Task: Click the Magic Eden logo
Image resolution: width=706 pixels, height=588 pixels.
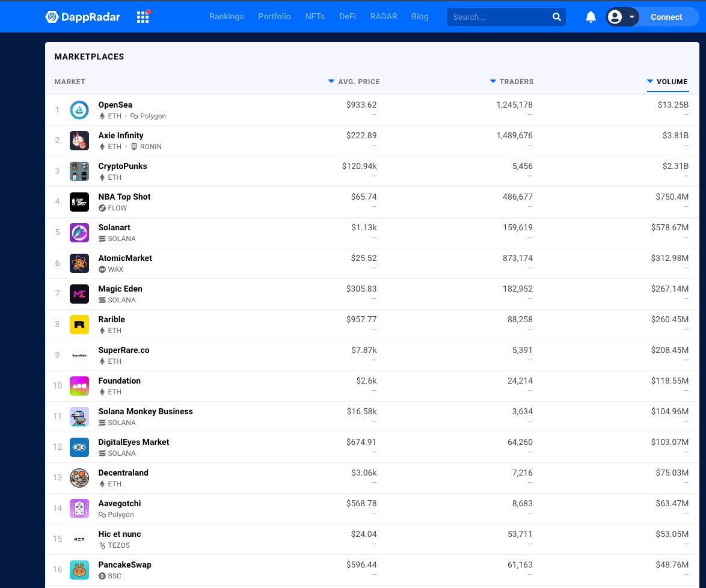Action: 79,293
